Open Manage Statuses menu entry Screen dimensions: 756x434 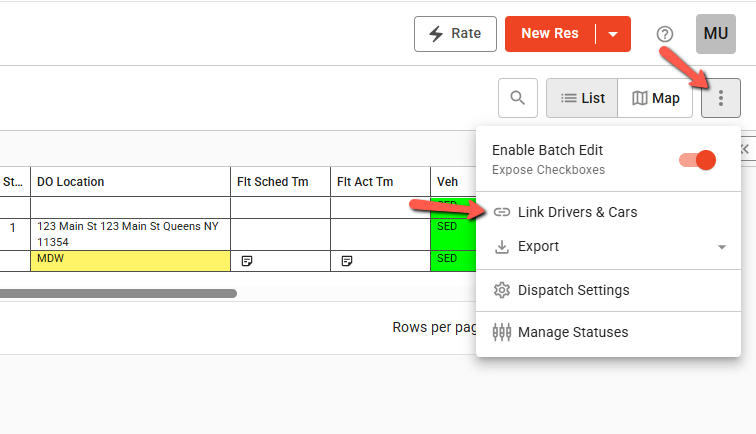pos(573,332)
